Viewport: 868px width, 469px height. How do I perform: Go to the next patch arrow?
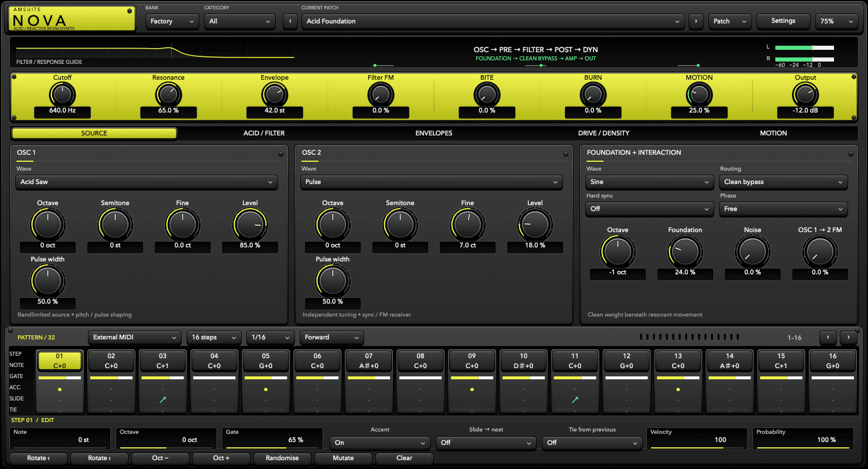coord(696,21)
